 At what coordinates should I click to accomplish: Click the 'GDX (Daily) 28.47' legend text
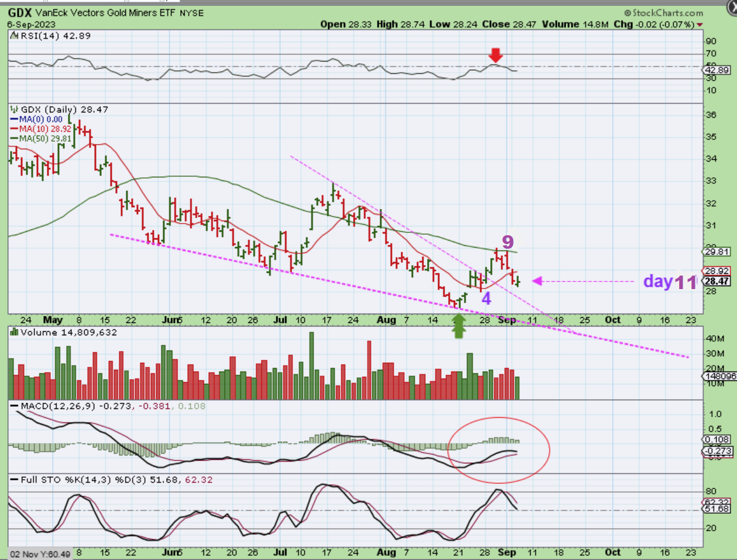pyautogui.click(x=64, y=109)
